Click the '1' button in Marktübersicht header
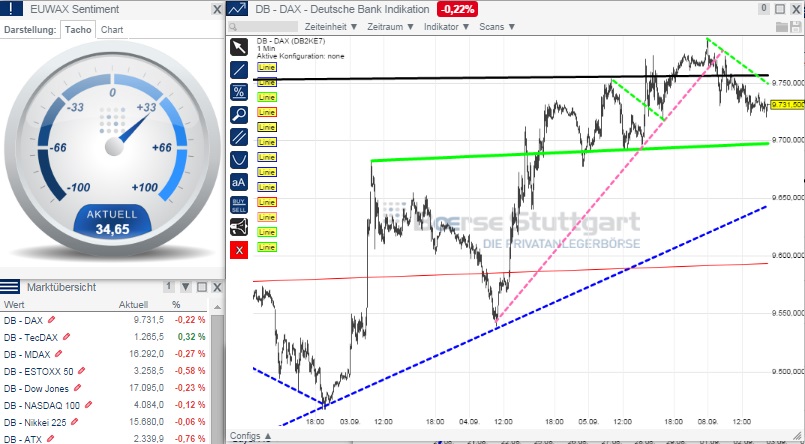 tap(168, 287)
